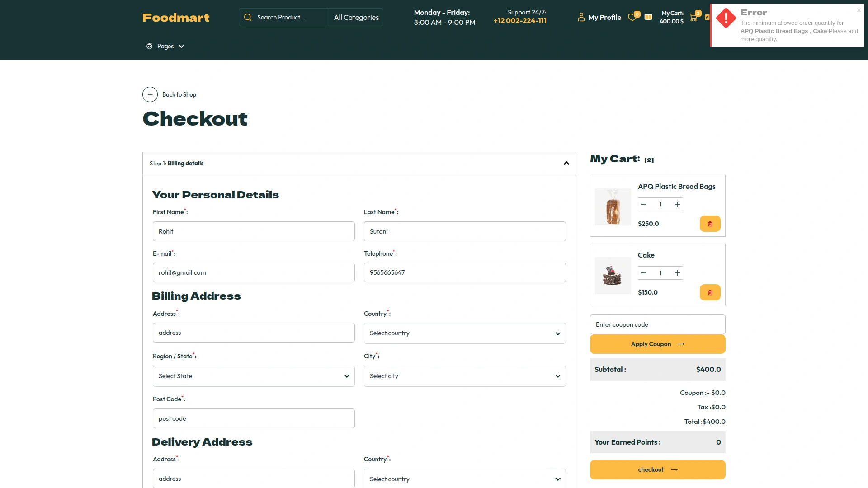Screen dimensions: 868x488
Task: Click the search magnifier icon
Action: pos(248,17)
